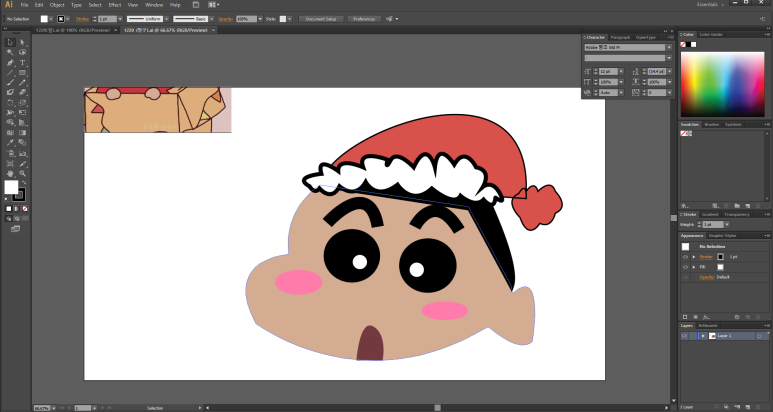This screenshot has width=773, height=412.
Task: Select the Line Segment tool
Action: click(10, 73)
